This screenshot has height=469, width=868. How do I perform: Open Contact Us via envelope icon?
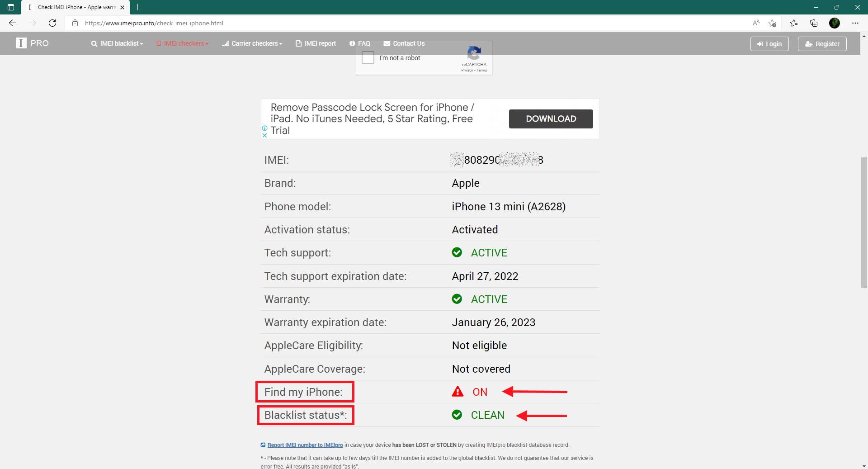coord(387,43)
